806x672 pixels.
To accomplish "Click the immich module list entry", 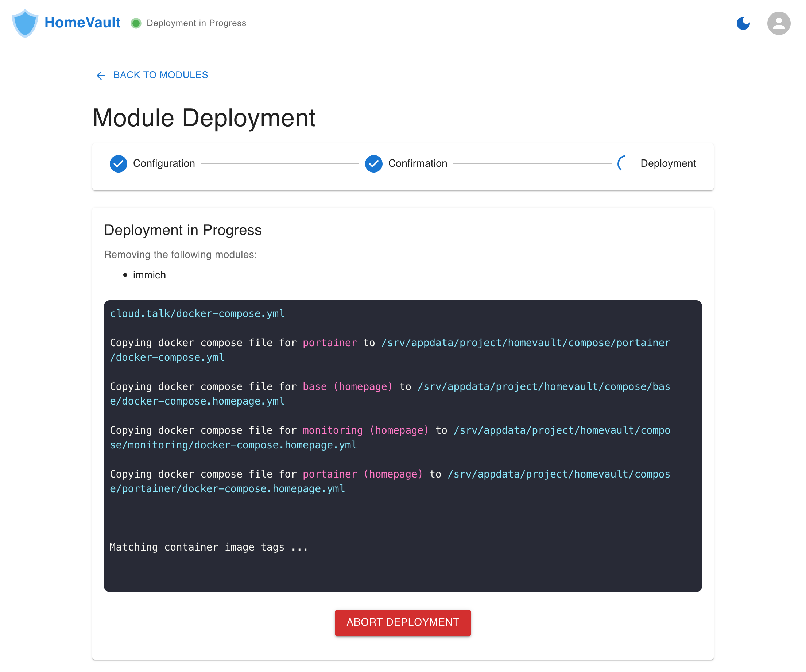I will pos(149,275).
